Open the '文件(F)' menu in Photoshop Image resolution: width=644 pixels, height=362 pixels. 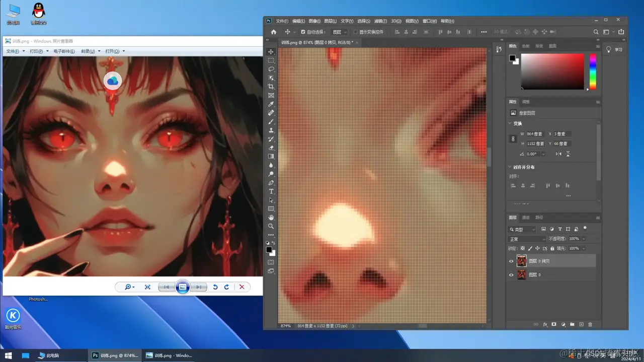[x=282, y=21]
